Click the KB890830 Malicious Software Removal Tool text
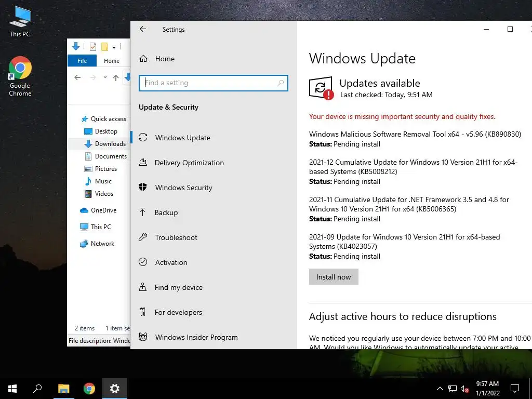532x399 pixels. point(415,134)
